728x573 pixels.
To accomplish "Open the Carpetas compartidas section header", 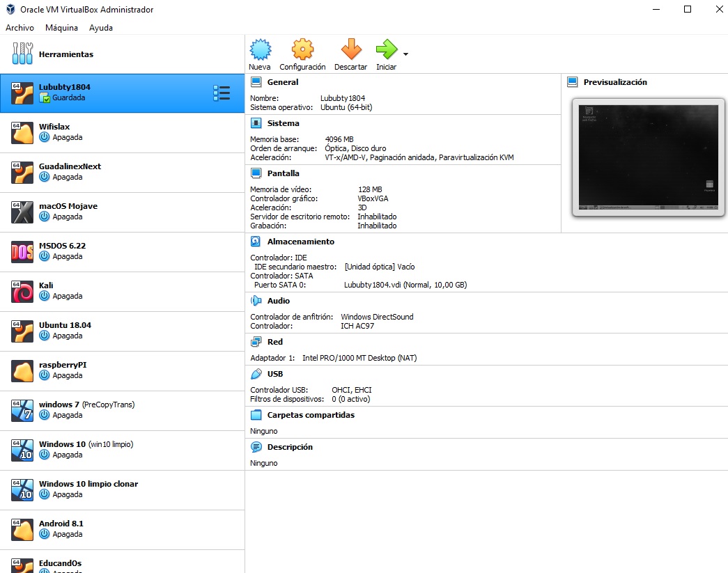I will 311,415.
